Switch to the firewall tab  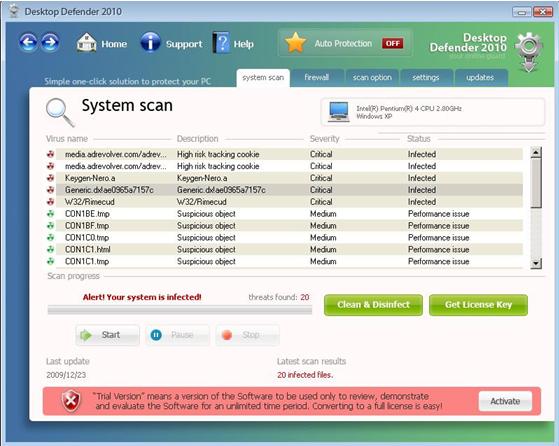click(317, 78)
